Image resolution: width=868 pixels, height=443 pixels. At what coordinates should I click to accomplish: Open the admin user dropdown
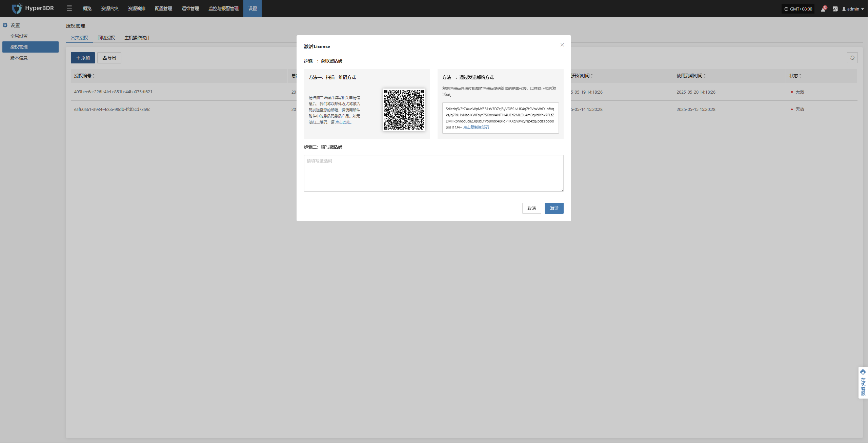[853, 9]
